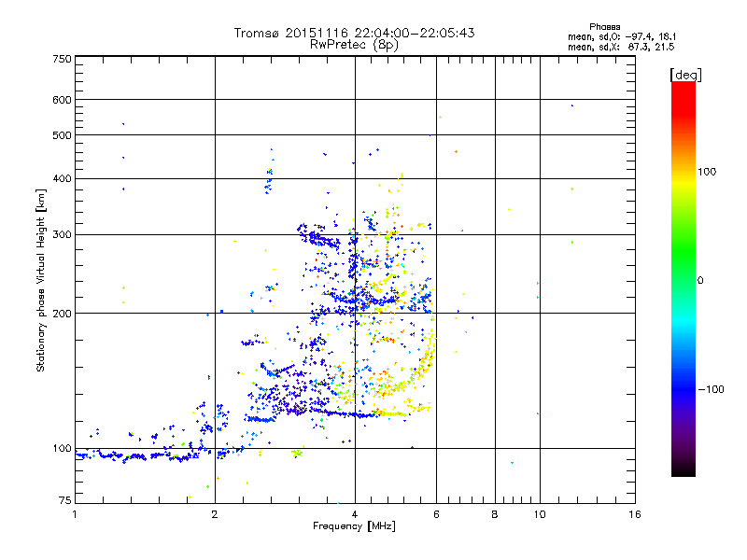Click the 'RwPretec (8p)' subtitle
747x560 pixels.
click(354, 45)
